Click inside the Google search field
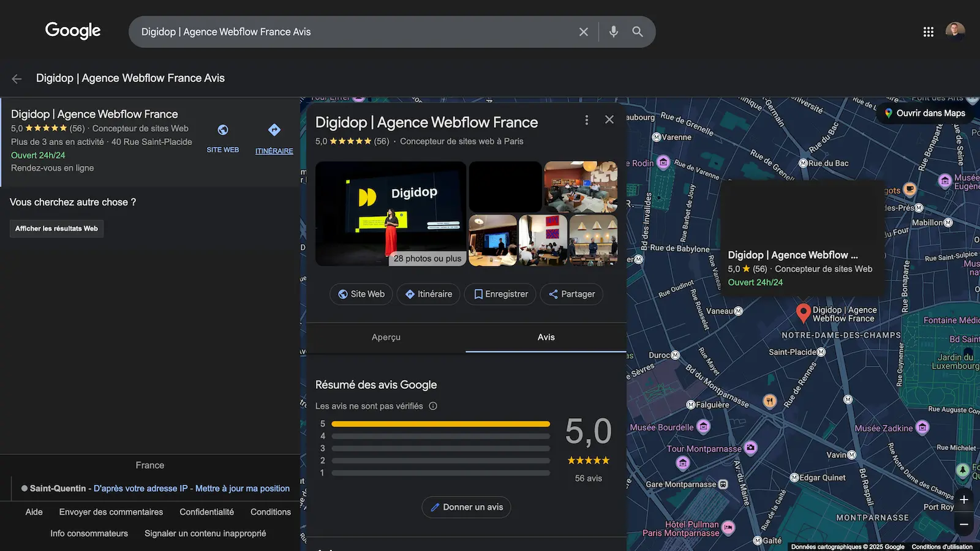 click(x=355, y=32)
